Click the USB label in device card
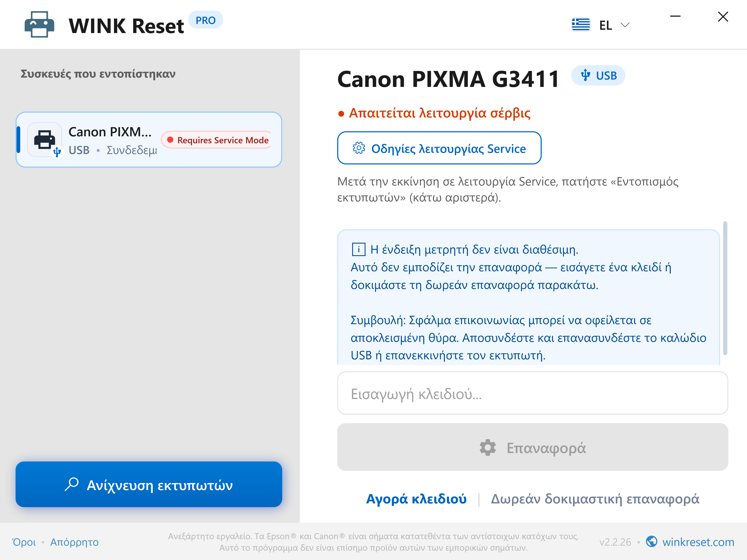Image resolution: width=747 pixels, height=560 pixels. click(x=79, y=150)
